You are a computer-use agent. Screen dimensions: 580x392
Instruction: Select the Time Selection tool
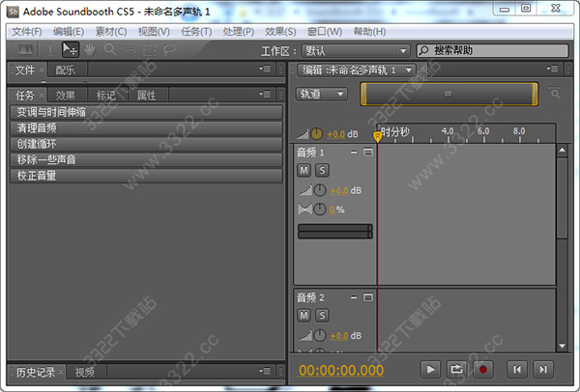50,49
